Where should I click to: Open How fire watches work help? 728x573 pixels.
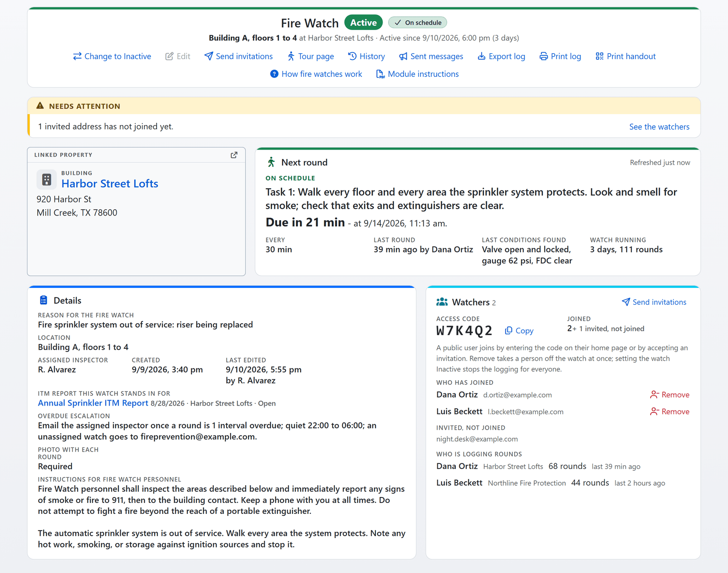316,74
